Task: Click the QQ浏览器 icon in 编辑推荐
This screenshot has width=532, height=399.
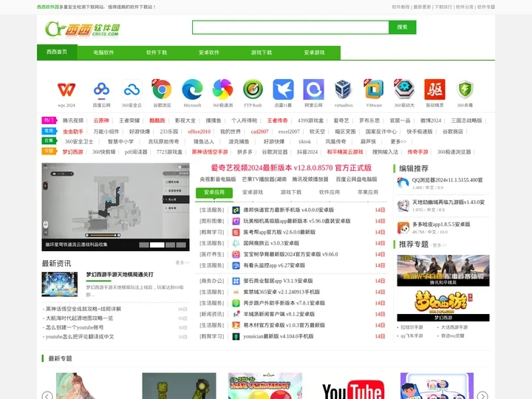Action: point(403,183)
